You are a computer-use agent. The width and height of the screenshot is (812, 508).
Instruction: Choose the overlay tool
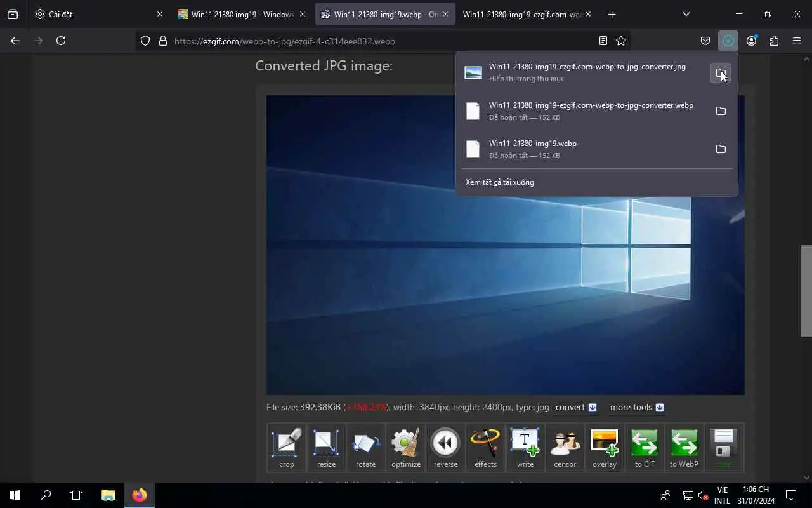(x=605, y=448)
